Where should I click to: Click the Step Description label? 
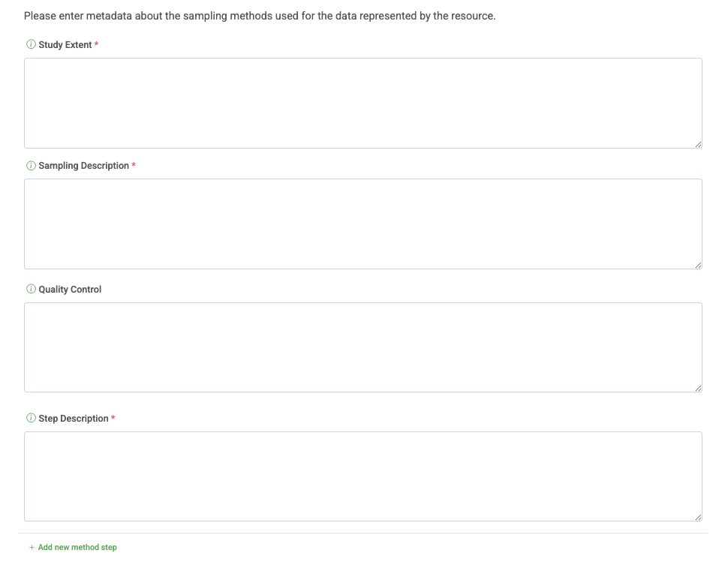73,418
